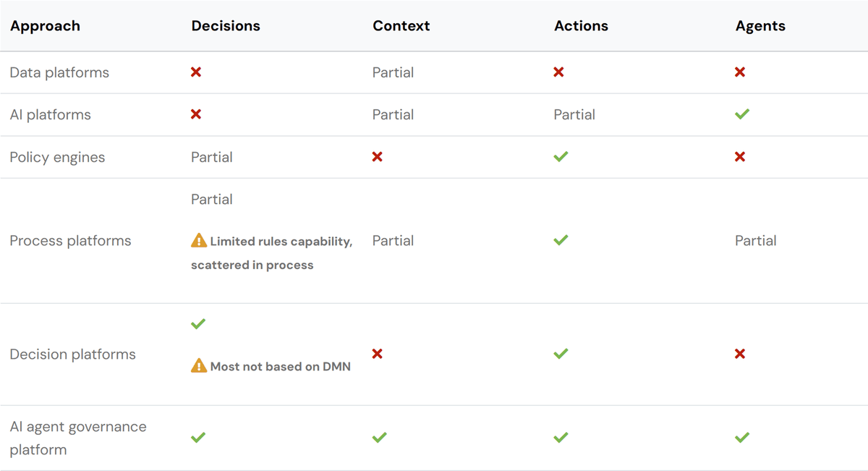Select the Approach column header

coord(45,26)
